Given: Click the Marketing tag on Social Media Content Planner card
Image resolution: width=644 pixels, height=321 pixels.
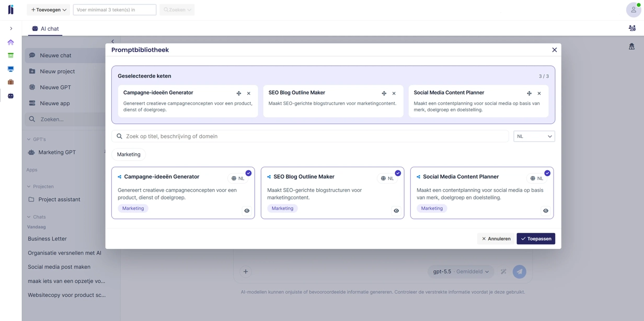Looking at the screenshot, I should (x=432, y=209).
